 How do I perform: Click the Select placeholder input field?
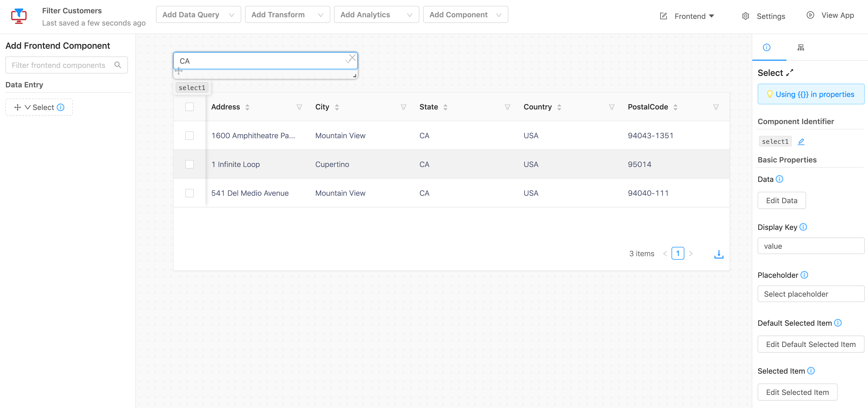click(x=811, y=293)
